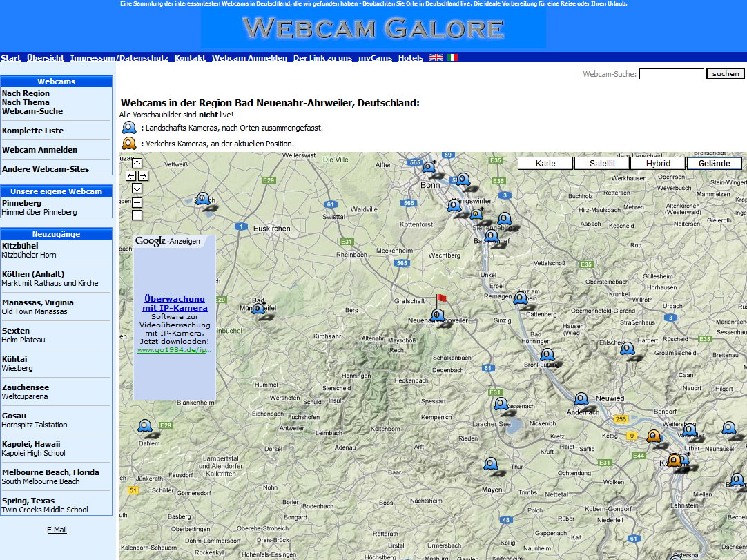
Task: Switch map to Hybrid view
Action: point(658,164)
